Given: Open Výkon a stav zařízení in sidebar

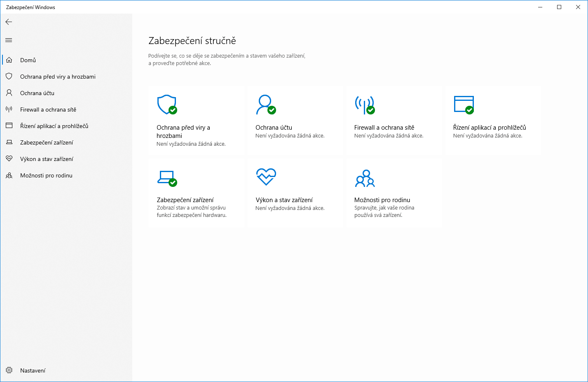Looking at the screenshot, I should pyautogui.click(x=66, y=159).
